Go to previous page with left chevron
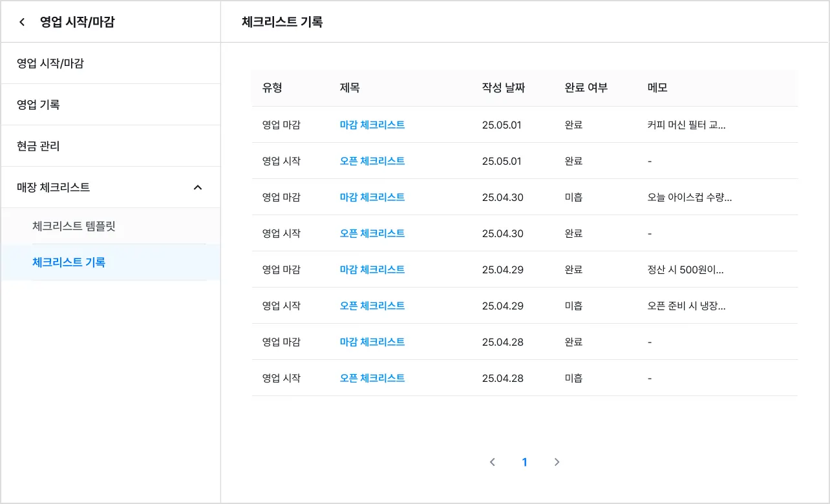The image size is (830, 504). click(x=493, y=462)
